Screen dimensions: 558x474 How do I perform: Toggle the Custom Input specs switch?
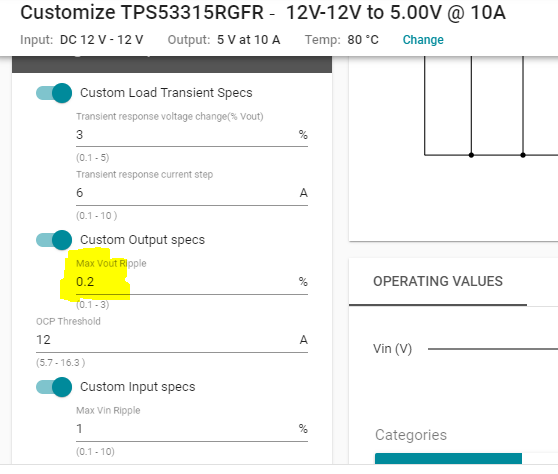(54, 387)
